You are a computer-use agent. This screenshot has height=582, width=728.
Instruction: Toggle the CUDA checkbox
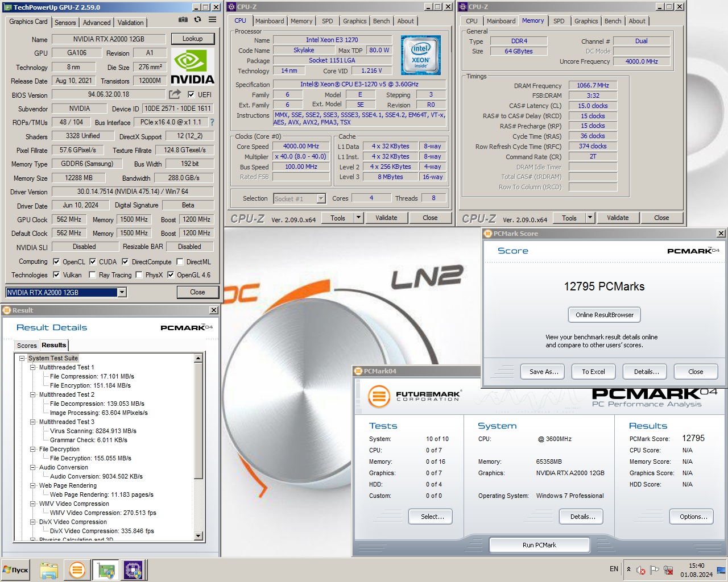pyautogui.click(x=93, y=262)
